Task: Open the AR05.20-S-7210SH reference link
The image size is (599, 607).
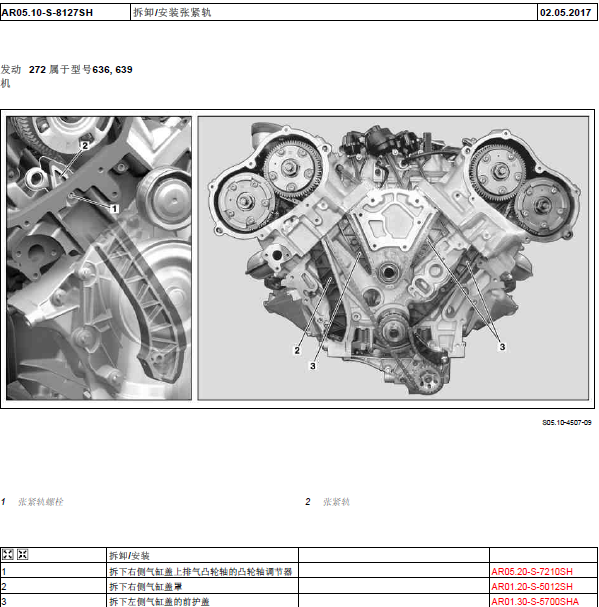Action: pyautogui.click(x=532, y=571)
